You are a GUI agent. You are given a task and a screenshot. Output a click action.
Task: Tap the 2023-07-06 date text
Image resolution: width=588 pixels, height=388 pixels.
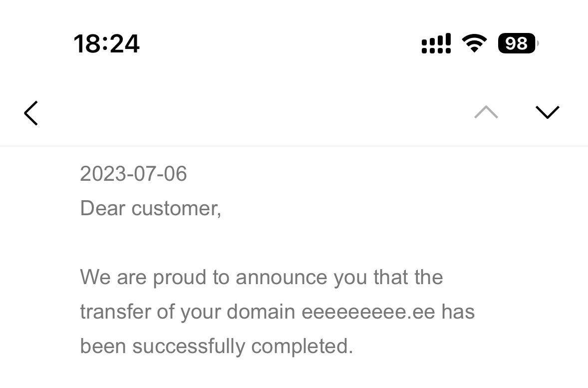pyautogui.click(x=133, y=174)
